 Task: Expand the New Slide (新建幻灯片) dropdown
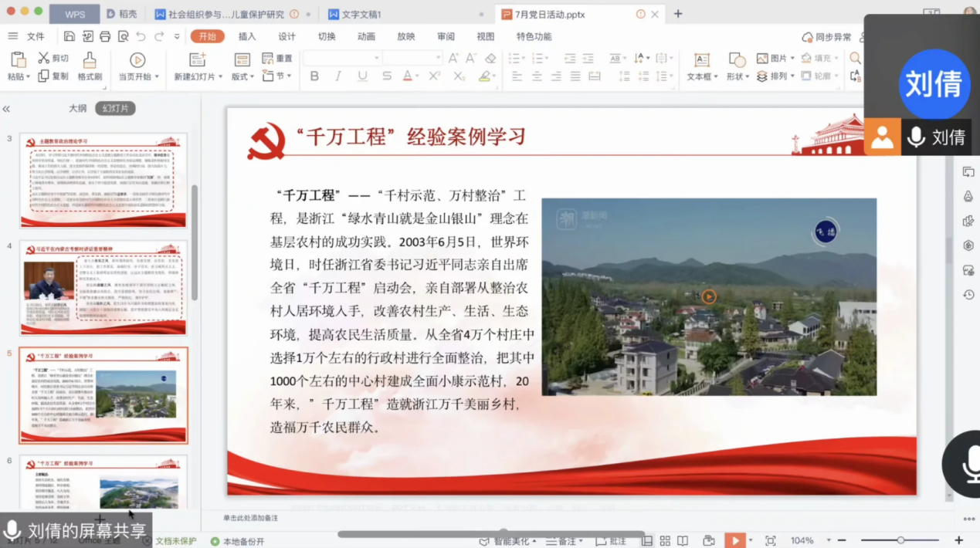pos(221,77)
